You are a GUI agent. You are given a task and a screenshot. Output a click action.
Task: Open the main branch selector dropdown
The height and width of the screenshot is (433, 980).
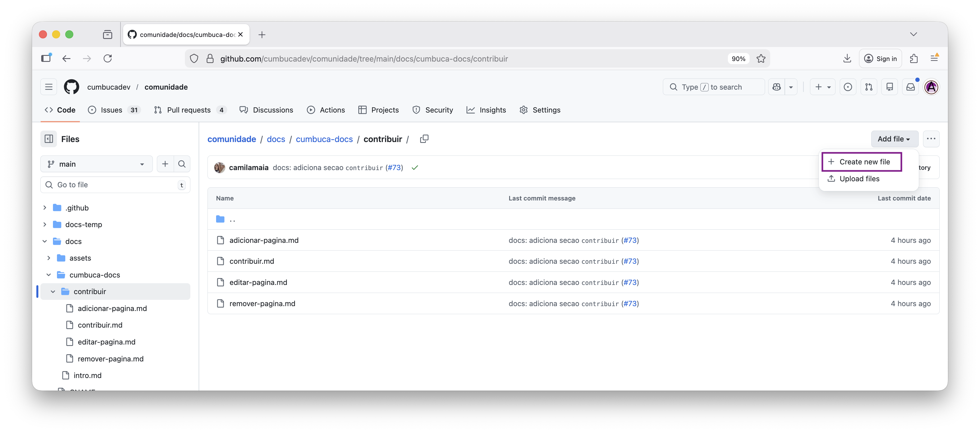(96, 164)
